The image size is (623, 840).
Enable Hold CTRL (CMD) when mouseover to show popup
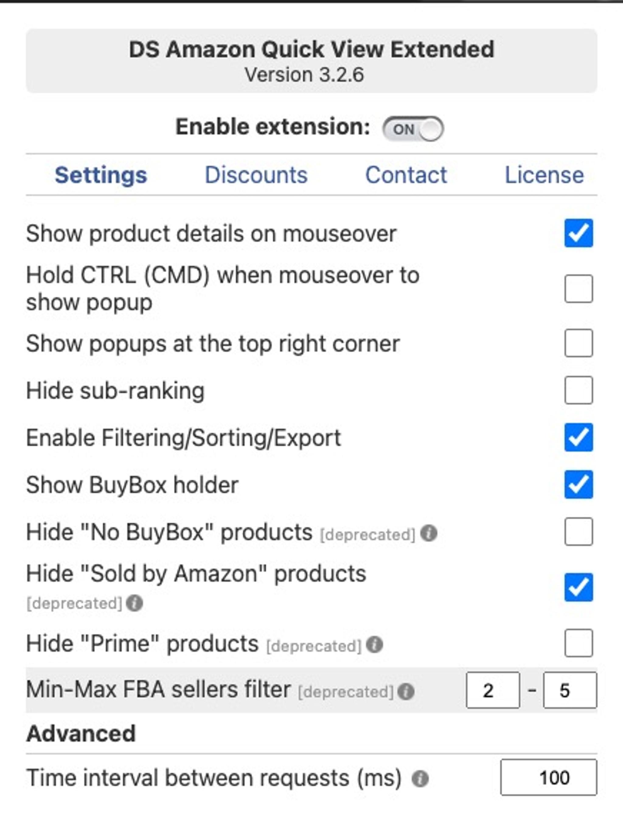[x=579, y=288]
